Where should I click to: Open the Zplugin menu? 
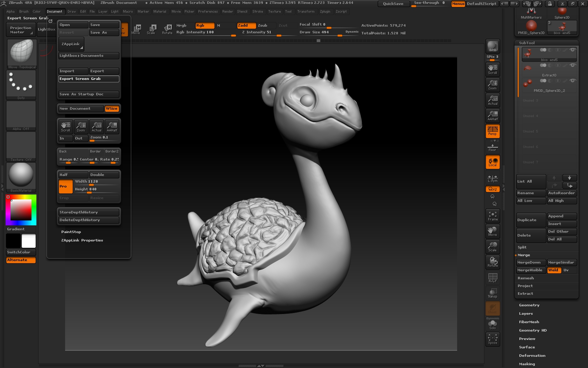click(x=325, y=12)
